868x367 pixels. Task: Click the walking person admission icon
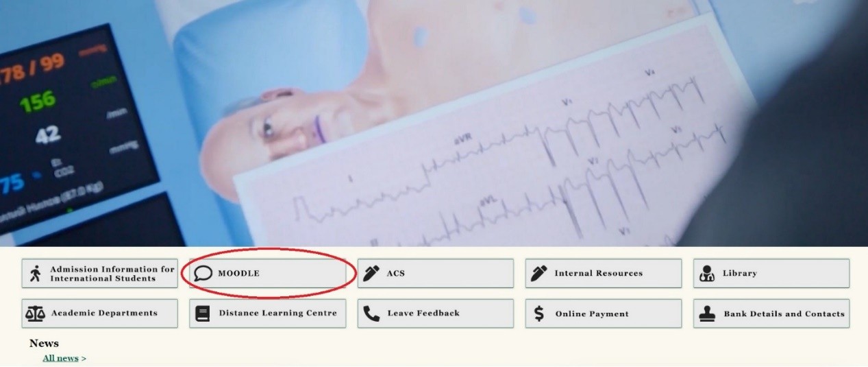point(35,274)
